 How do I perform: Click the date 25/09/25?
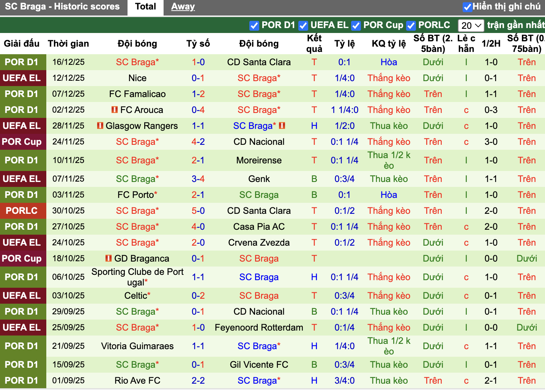tap(68, 328)
